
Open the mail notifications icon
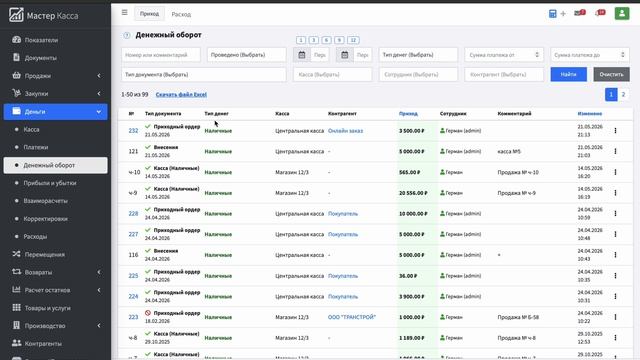tap(580, 13)
